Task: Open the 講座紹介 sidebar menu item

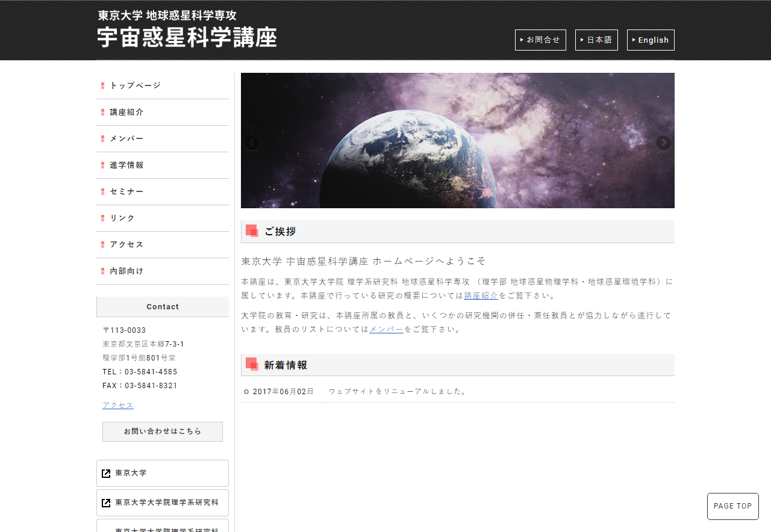Action: click(163, 112)
